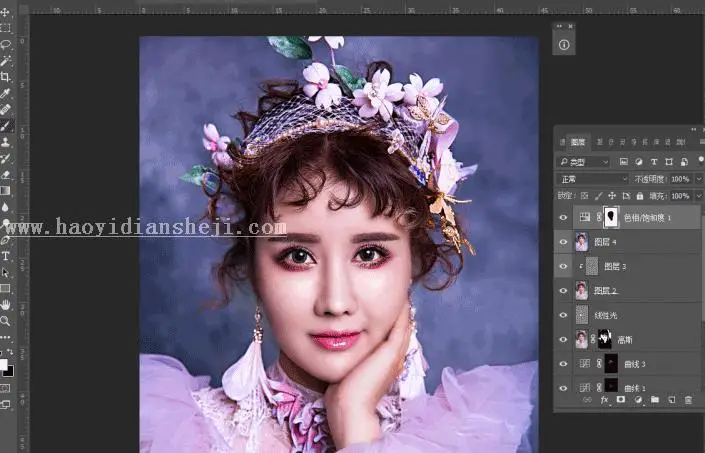Toggle layer filtering on or off
This screenshot has width=705, height=453.
[x=701, y=160]
